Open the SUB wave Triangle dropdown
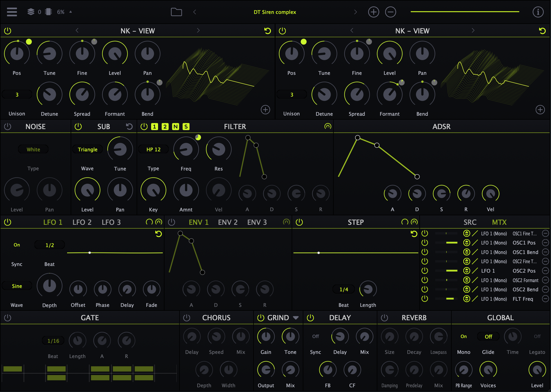Viewport: 551px width, 392px height. pos(87,149)
